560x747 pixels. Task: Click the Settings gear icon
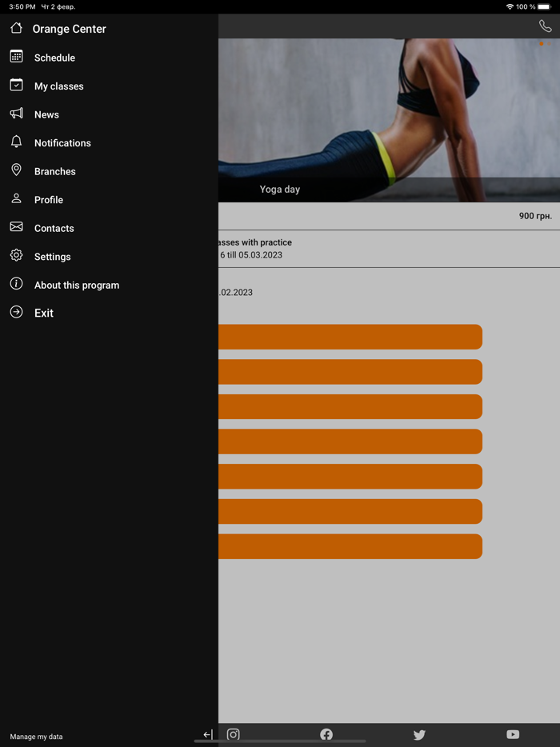pyautogui.click(x=16, y=255)
